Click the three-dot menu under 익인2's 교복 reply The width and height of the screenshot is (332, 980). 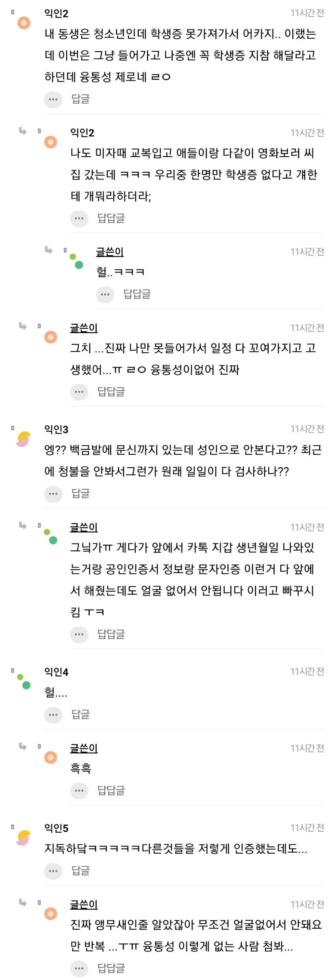[x=79, y=219]
